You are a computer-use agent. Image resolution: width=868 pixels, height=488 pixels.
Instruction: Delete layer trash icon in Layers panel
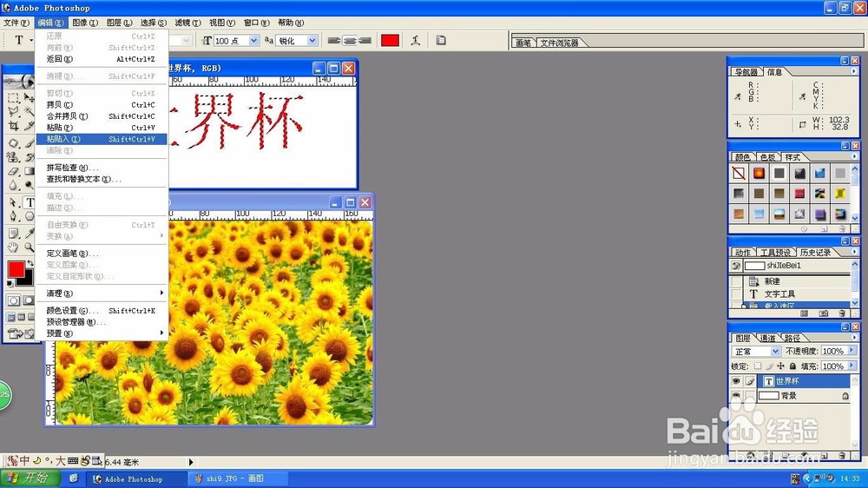(x=842, y=456)
